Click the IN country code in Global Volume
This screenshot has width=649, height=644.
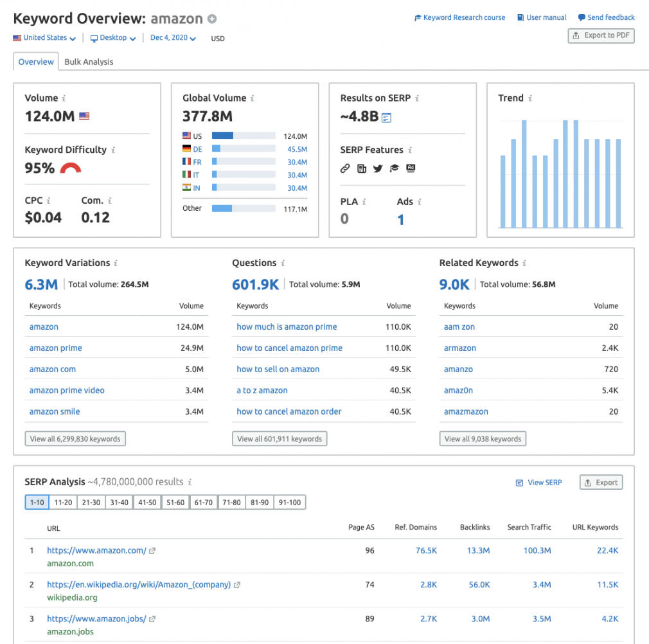click(x=197, y=188)
